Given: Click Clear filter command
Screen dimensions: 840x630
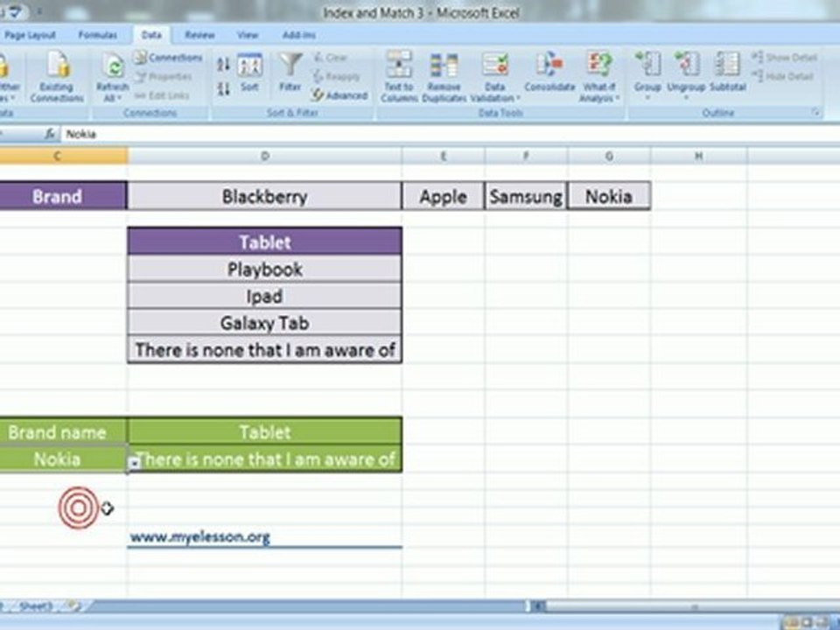Looking at the screenshot, I should (331, 58).
